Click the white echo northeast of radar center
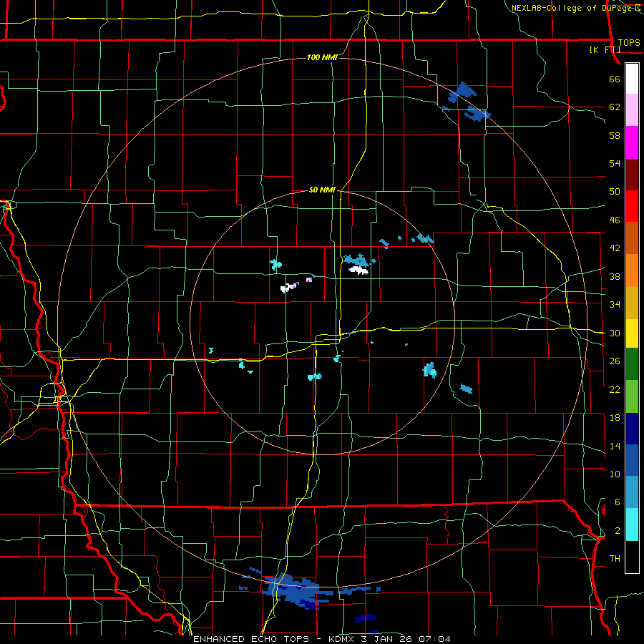The height and width of the screenshot is (644, 644). tap(358, 270)
